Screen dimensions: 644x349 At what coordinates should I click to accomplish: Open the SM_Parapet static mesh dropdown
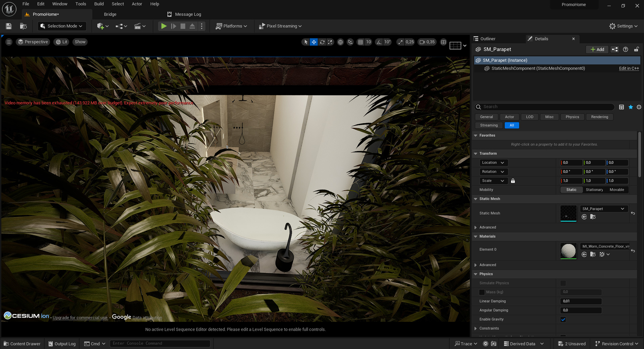pos(604,209)
